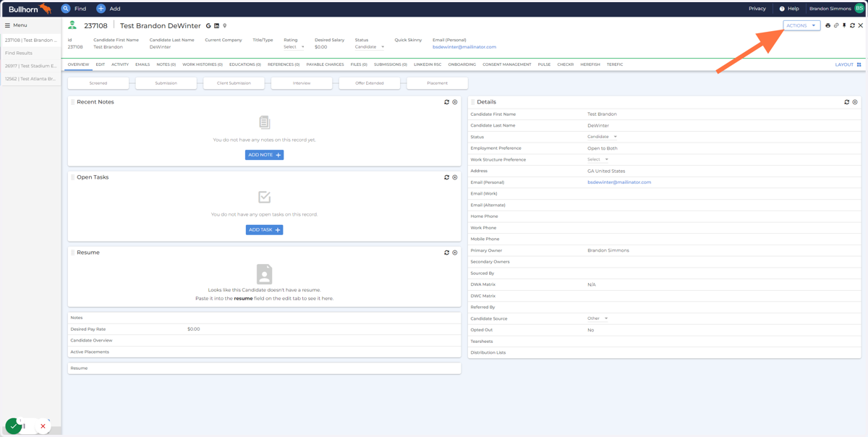Image resolution: width=868 pixels, height=437 pixels.
Task: Click Brandon Simmons user name
Action: pyautogui.click(x=830, y=9)
